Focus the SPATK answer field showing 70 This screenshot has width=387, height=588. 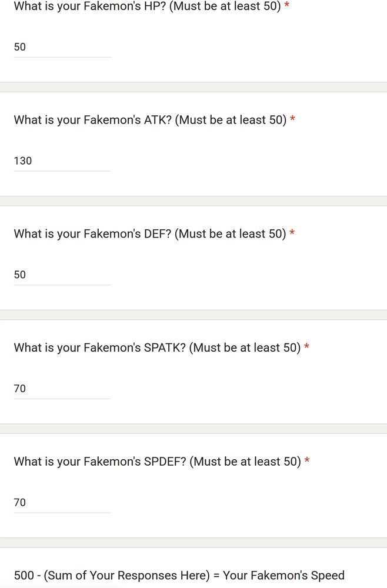tap(62, 389)
